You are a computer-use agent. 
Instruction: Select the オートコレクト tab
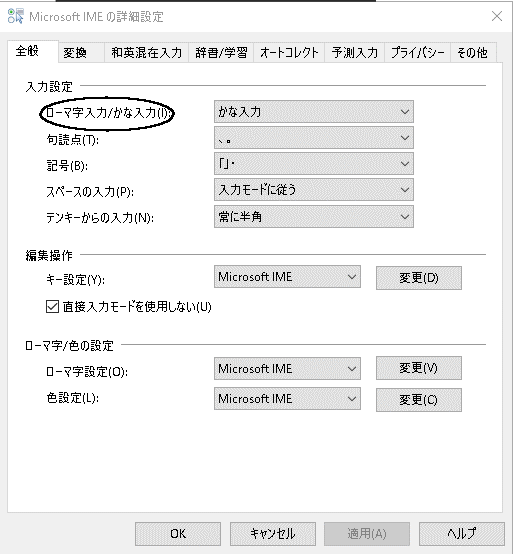coord(289,53)
